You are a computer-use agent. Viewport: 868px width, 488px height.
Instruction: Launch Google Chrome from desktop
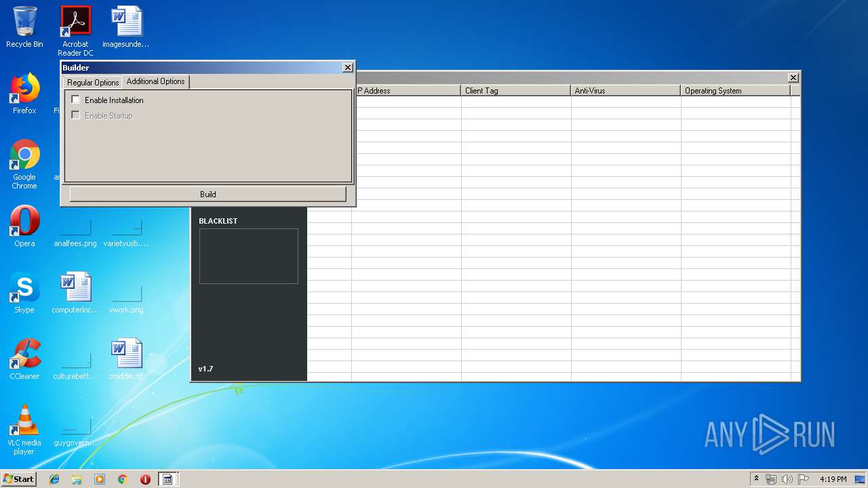tap(24, 164)
